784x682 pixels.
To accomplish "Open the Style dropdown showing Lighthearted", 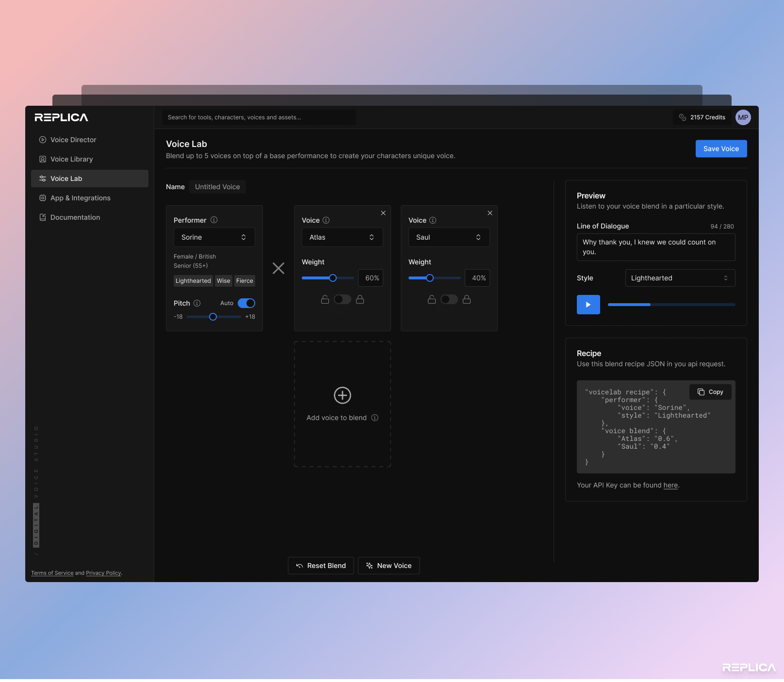I will [x=680, y=278].
